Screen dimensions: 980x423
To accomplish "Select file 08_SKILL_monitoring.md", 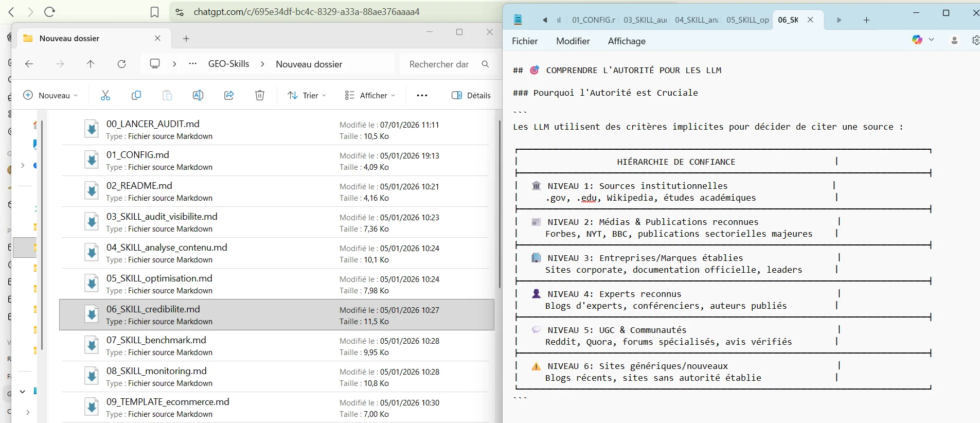I will point(277,376).
